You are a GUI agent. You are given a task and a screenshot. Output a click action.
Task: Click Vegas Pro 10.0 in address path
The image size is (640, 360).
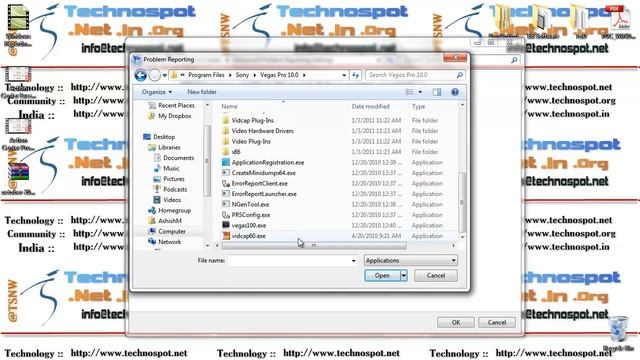pyautogui.click(x=279, y=75)
